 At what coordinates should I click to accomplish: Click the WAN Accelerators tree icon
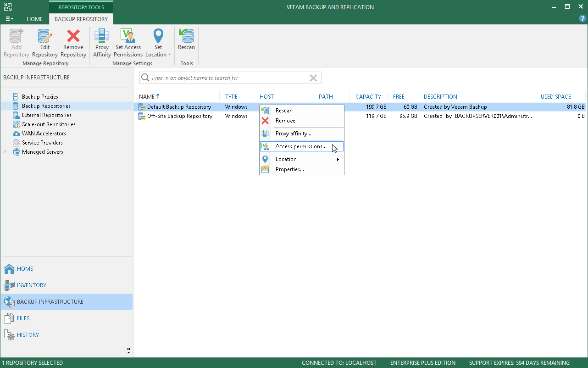point(17,134)
